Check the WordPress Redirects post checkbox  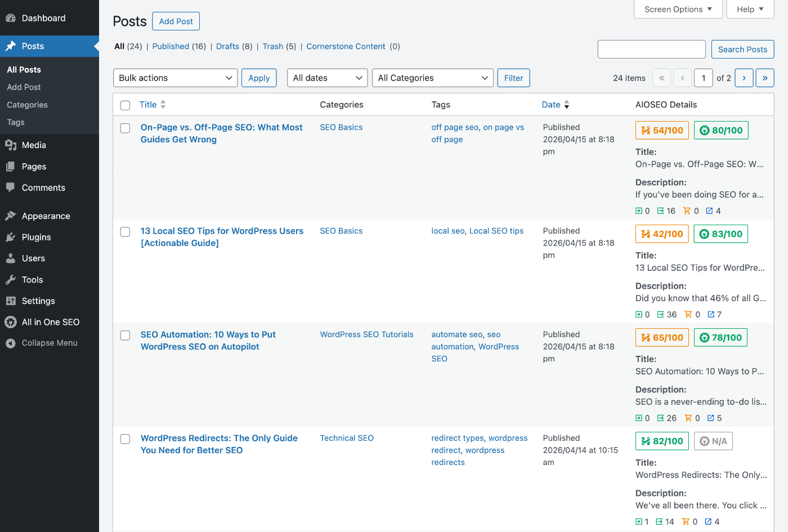point(126,439)
